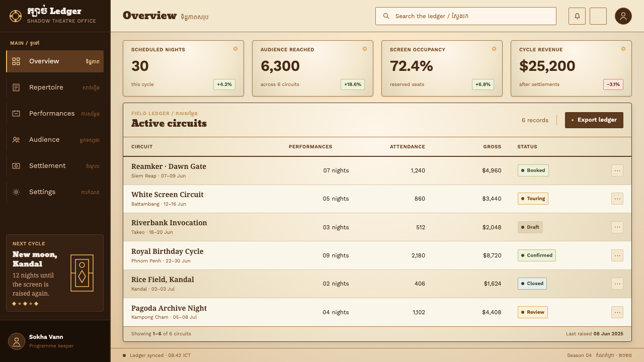Screen dimensions: 644x362
Task: Click the Circuit column header
Action: (142, 147)
